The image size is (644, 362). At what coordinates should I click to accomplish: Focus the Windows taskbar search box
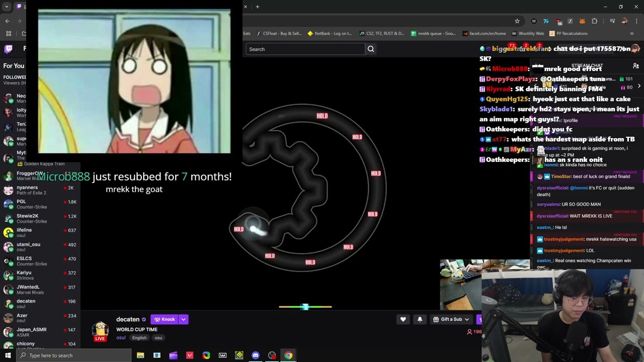coord(74,355)
